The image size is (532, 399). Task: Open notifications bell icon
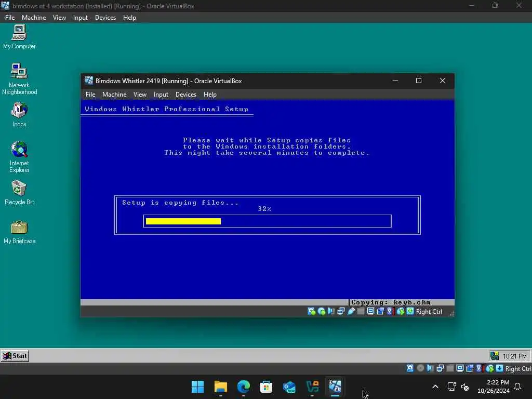click(x=518, y=387)
